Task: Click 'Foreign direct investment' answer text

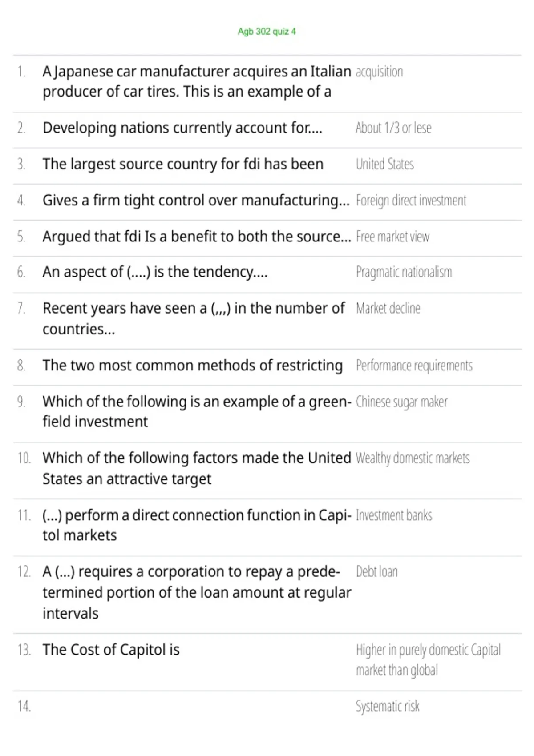Action: pyautogui.click(x=411, y=201)
